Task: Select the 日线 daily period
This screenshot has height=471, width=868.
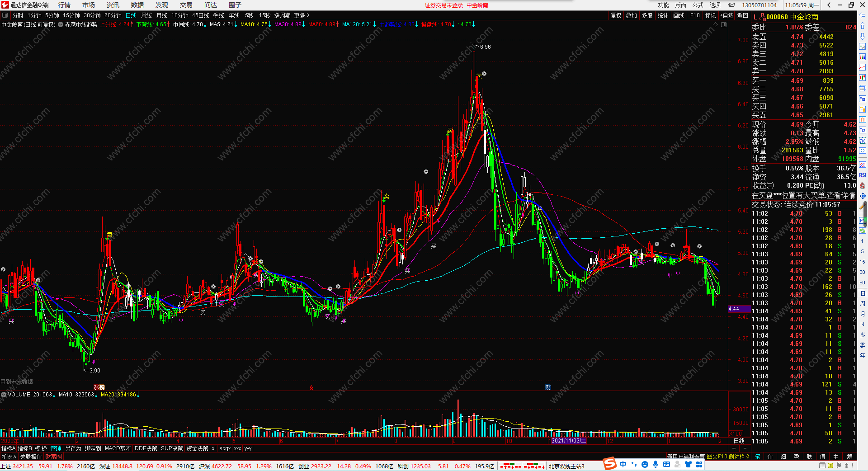Action: pos(131,15)
